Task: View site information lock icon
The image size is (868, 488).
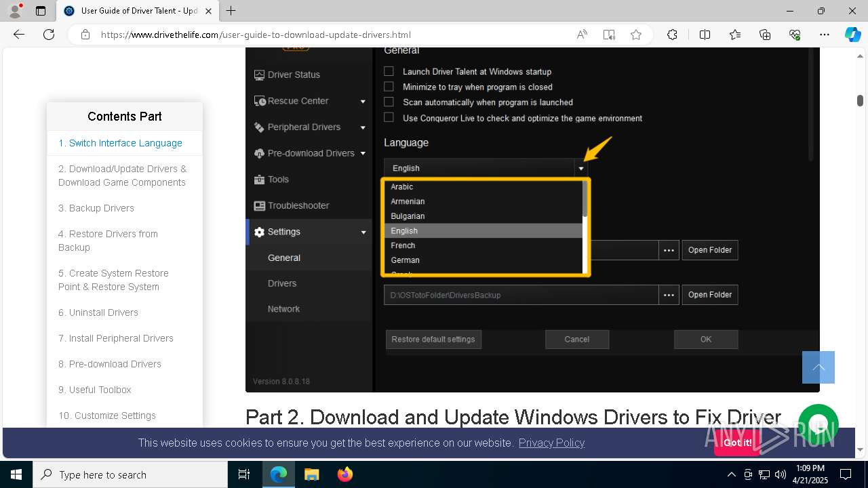Action: (x=85, y=35)
